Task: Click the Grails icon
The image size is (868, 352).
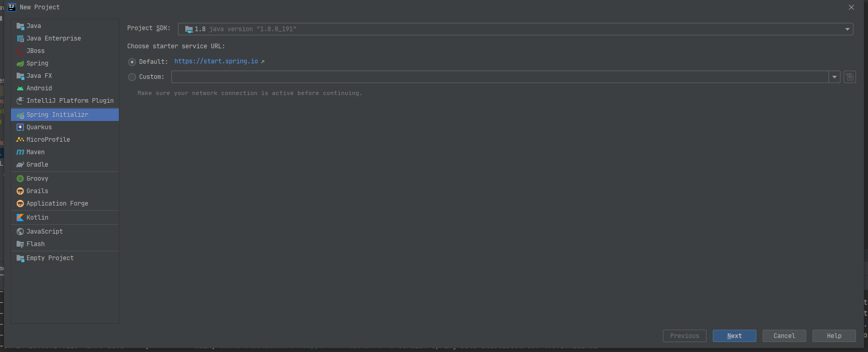Action: tap(20, 191)
